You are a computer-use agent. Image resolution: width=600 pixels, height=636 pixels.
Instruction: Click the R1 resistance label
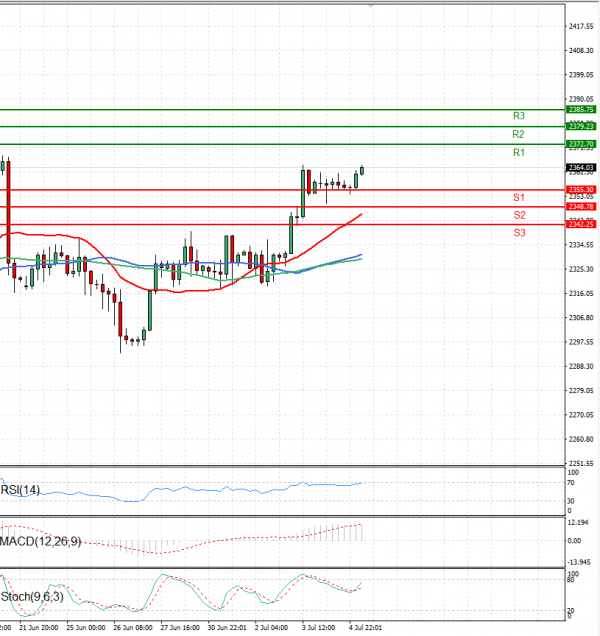(x=518, y=153)
